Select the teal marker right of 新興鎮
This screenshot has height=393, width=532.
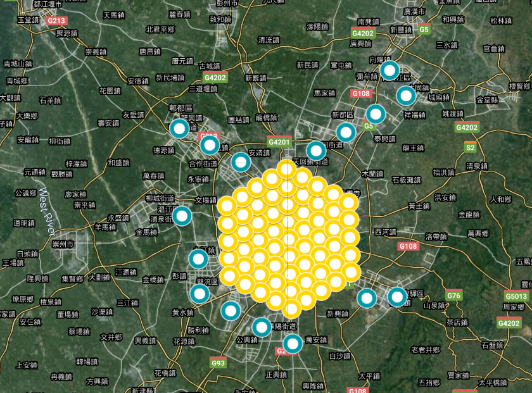click(367, 299)
